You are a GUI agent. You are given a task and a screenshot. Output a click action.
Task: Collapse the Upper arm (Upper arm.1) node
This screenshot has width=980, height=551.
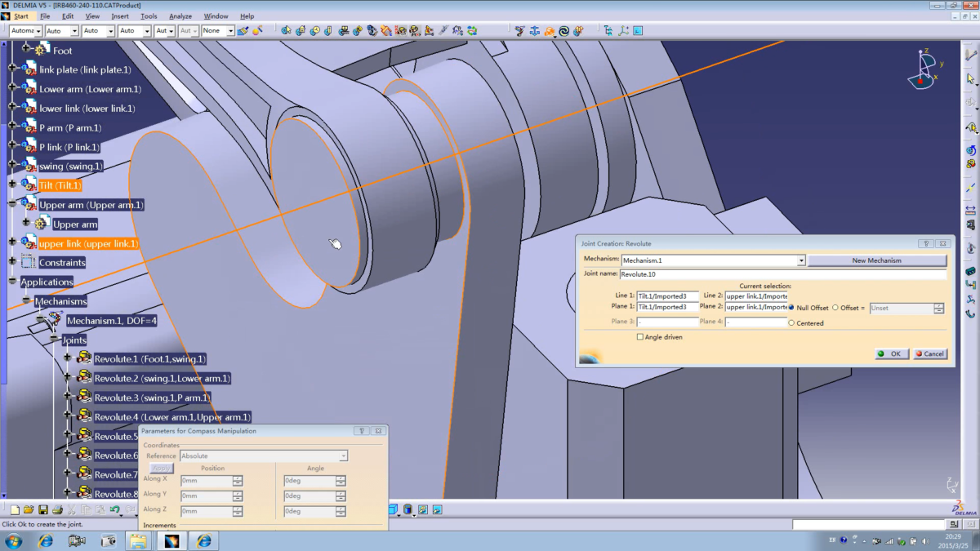(12, 204)
